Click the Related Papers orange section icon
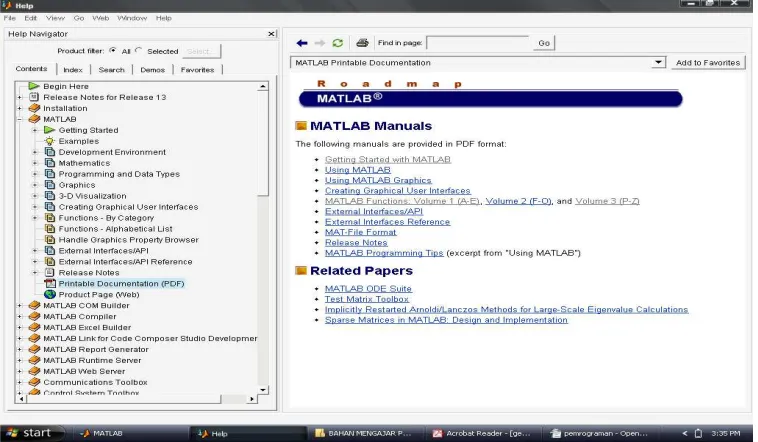 click(301, 270)
